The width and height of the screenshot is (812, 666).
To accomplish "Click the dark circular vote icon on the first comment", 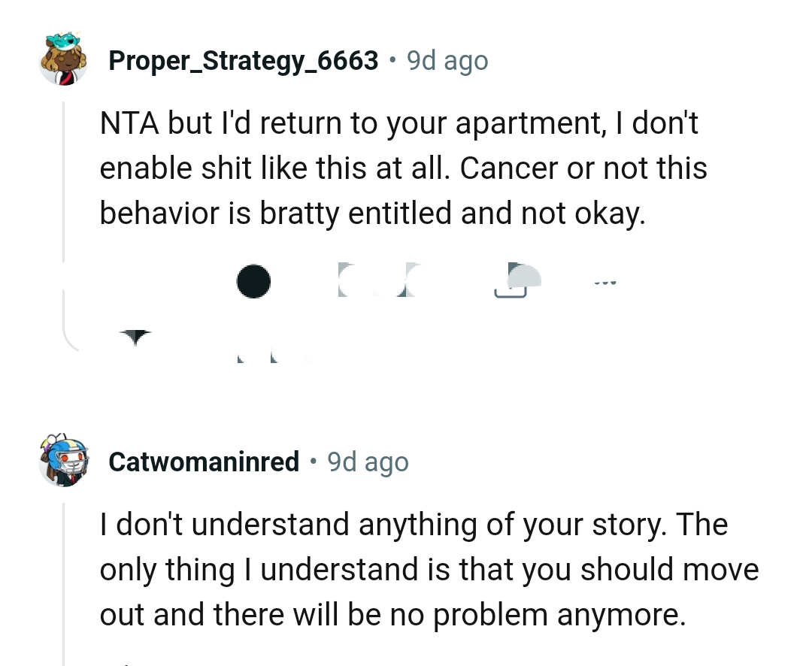I will tap(253, 282).
